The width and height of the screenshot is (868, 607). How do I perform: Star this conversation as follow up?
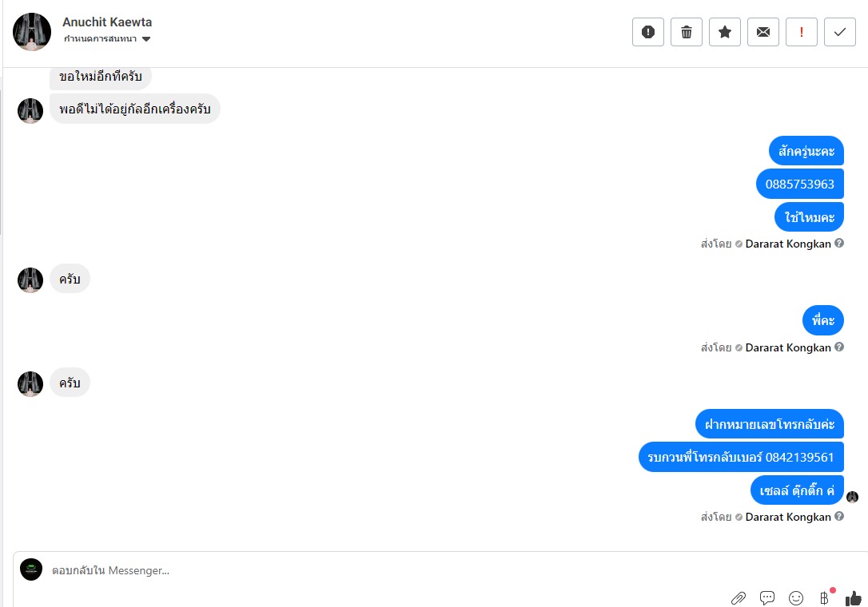(725, 32)
